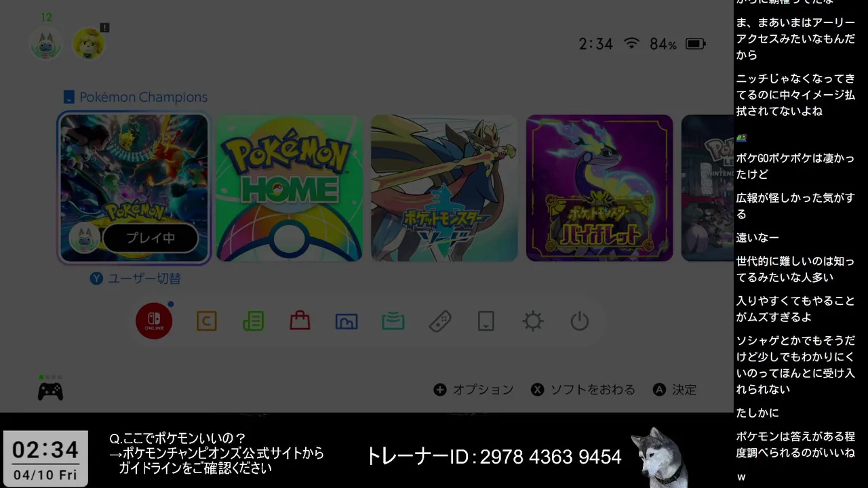Click the notification badge on Isabelle avatar
This screenshot has width=868, height=488.
point(104,28)
